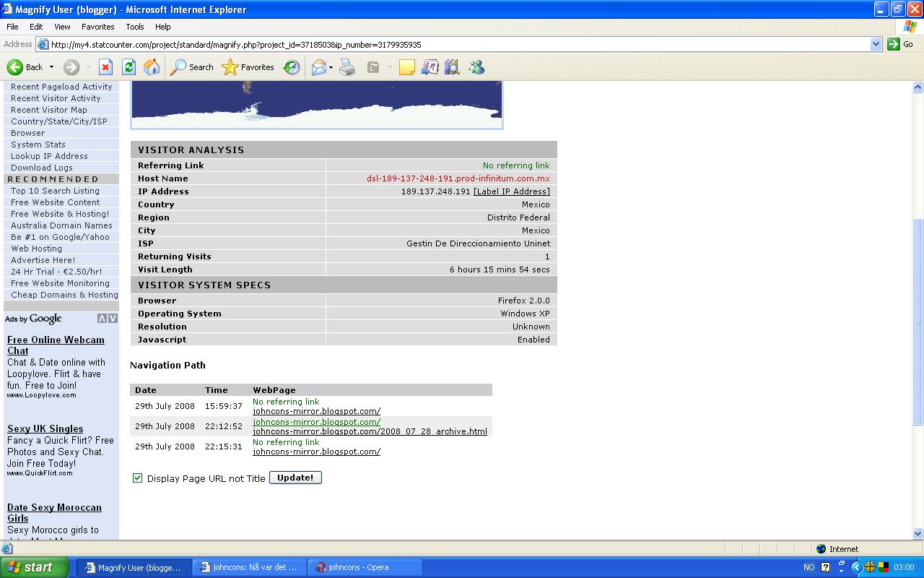Go to the Home page
Viewport: 924px width, 578px height.
[152, 67]
